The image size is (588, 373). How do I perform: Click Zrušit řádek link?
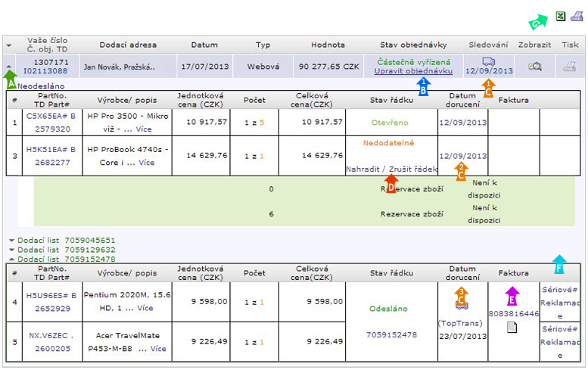[x=413, y=169]
